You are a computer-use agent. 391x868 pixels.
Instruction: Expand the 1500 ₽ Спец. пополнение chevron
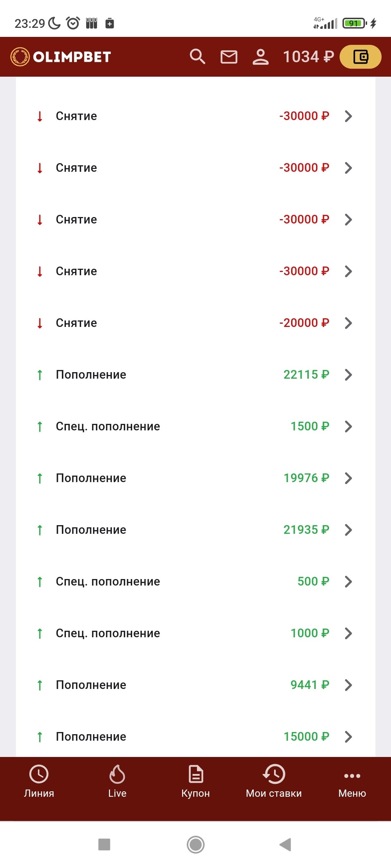pyautogui.click(x=348, y=426)
